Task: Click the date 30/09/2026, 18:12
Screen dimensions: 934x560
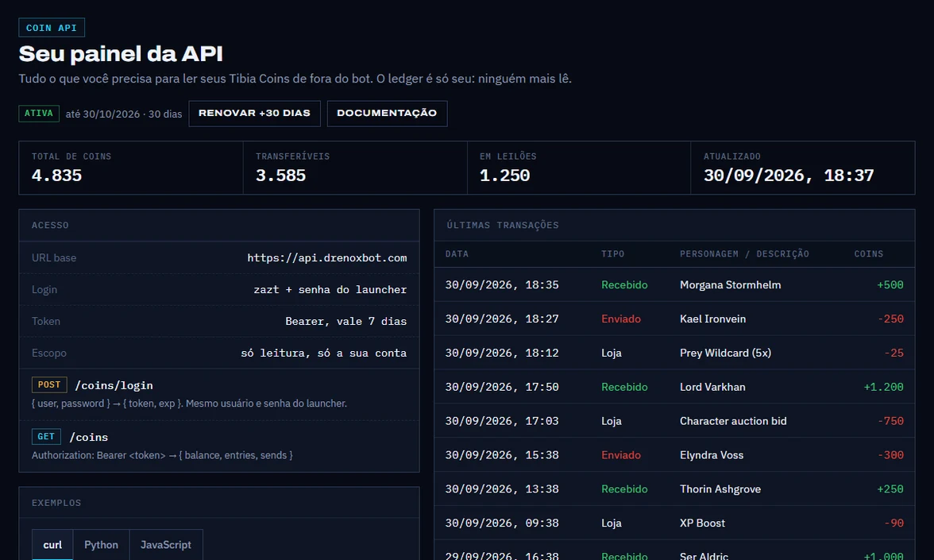Action: coord(502,353)
